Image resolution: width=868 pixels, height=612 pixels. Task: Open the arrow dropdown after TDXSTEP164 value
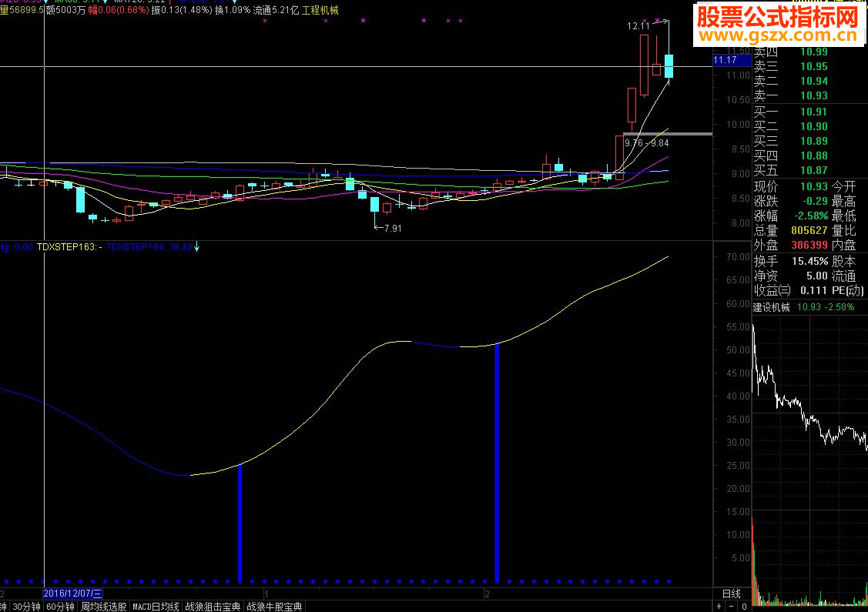click(x=196, y=247)
